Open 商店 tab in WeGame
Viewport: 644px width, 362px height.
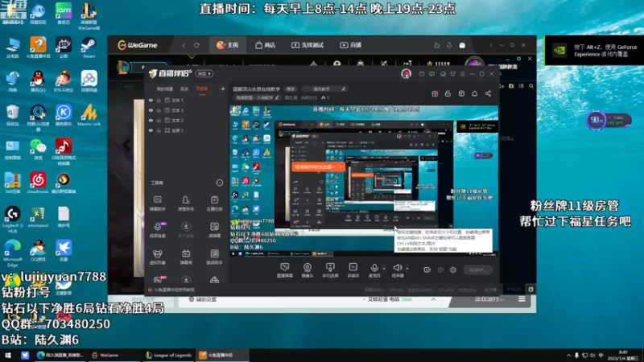click(x=266, y=45)
